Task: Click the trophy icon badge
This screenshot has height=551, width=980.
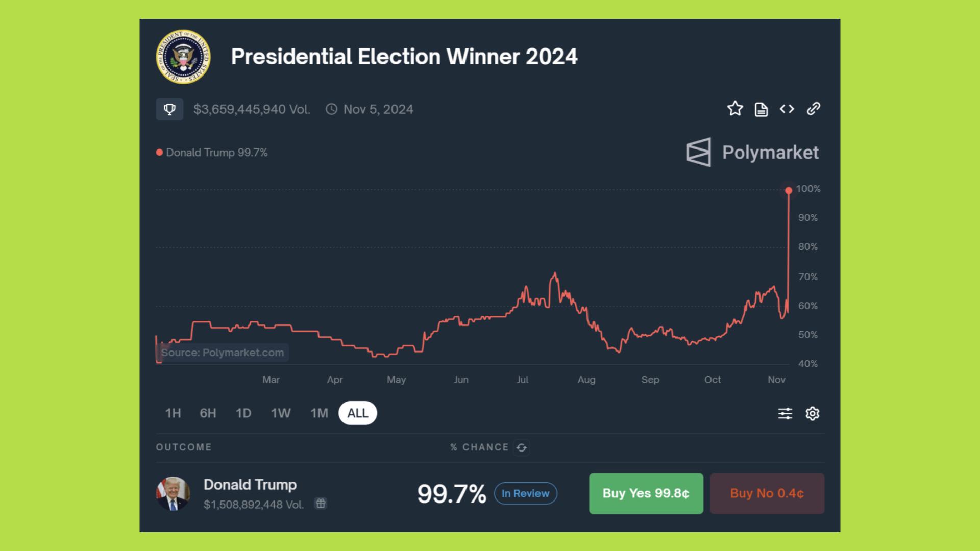Action: click(x=169, y=109)
